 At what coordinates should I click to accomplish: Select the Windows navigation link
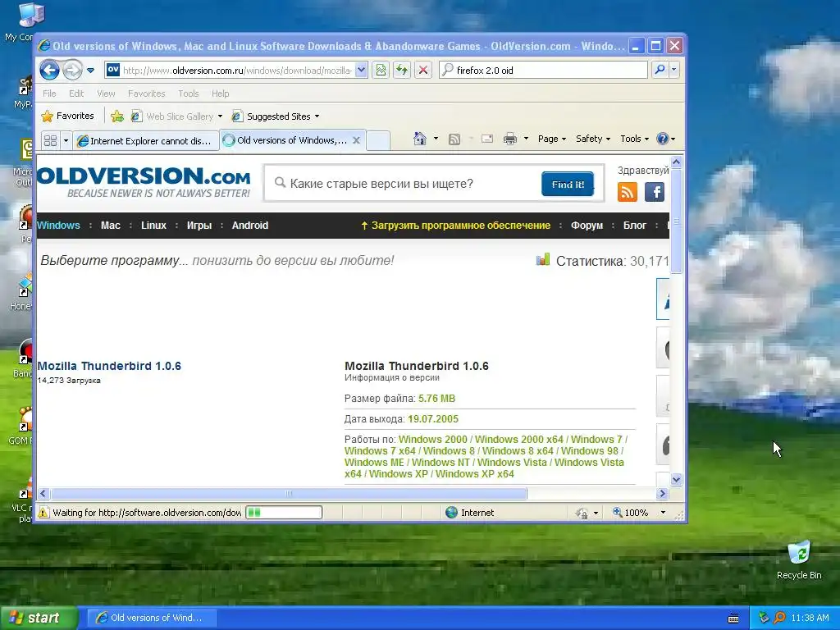pos(58,226)
